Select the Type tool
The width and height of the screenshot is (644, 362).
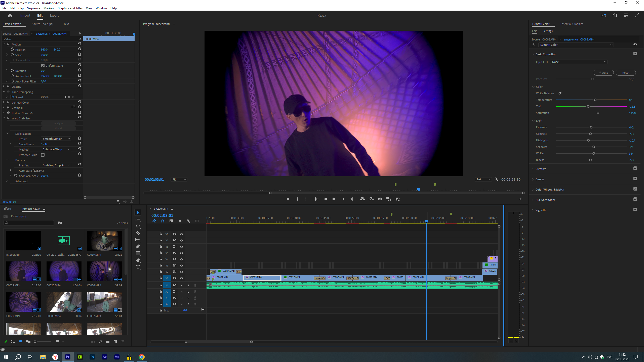pyautogui.click(x=138, y=267)
